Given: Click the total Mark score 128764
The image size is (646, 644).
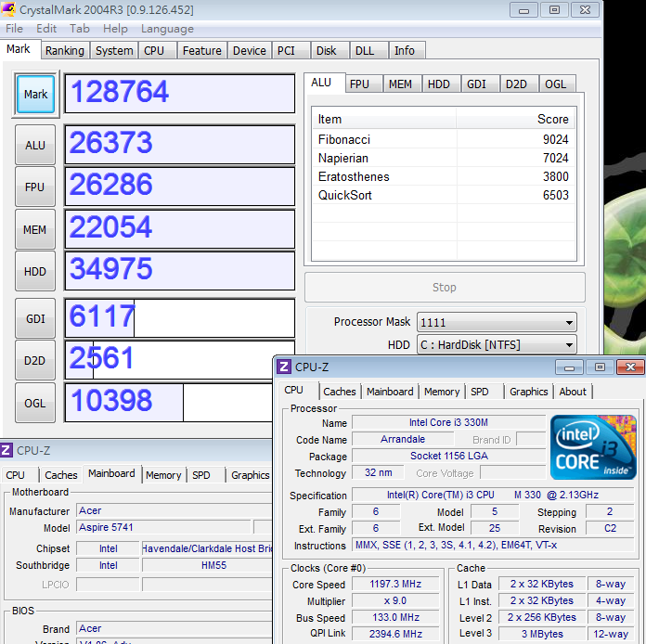Looking at the screenshot, I should tap(180, 93).
